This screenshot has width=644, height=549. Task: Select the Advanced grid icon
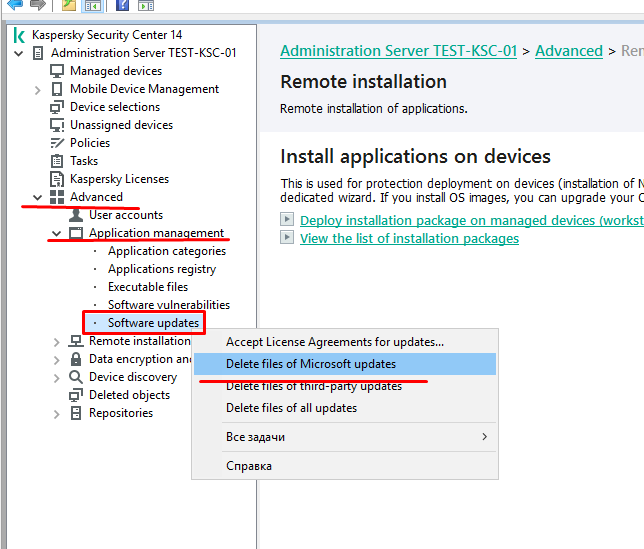pyautogui.click(x=57, y=197)
